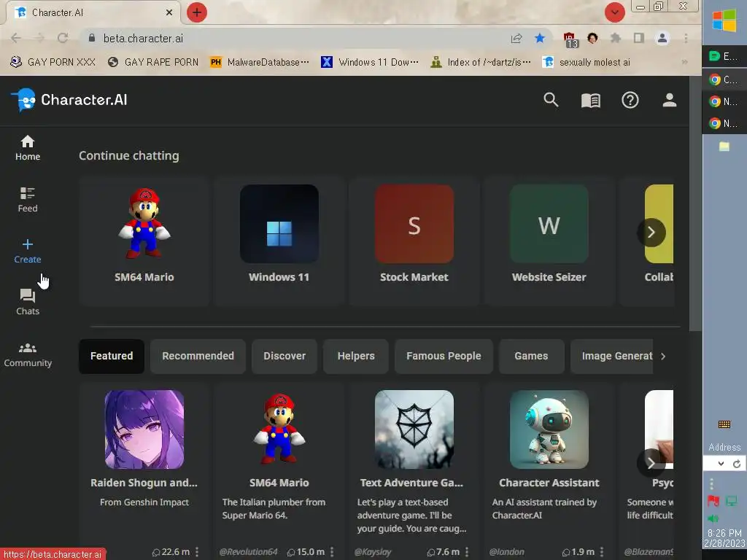Show next Continue chatting characters arrow

651,233
